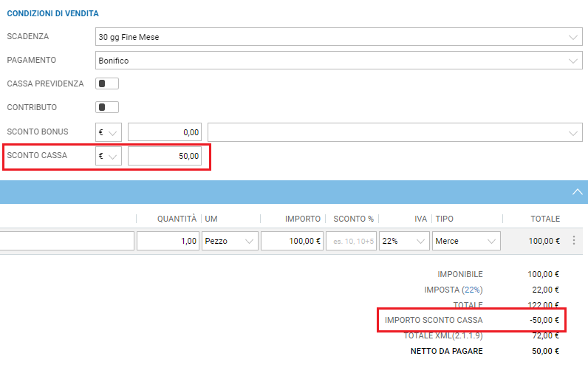Click the Importo Sconto Cassa value -50,00 €
Screen dimensions: 588x365
coord(544,320)
